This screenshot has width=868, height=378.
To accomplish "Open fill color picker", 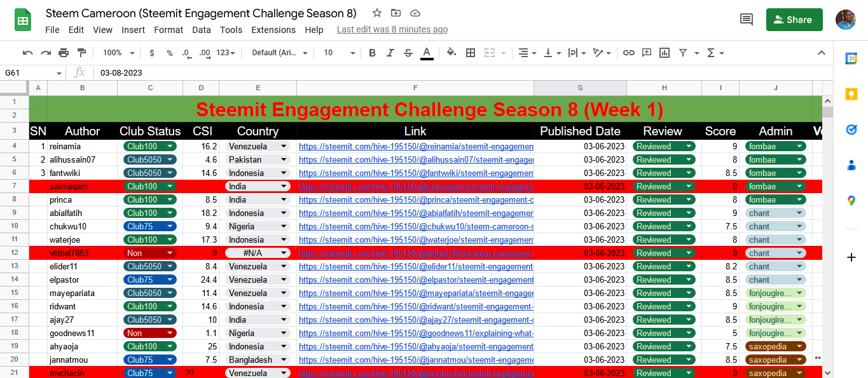I will coord(451,53).
